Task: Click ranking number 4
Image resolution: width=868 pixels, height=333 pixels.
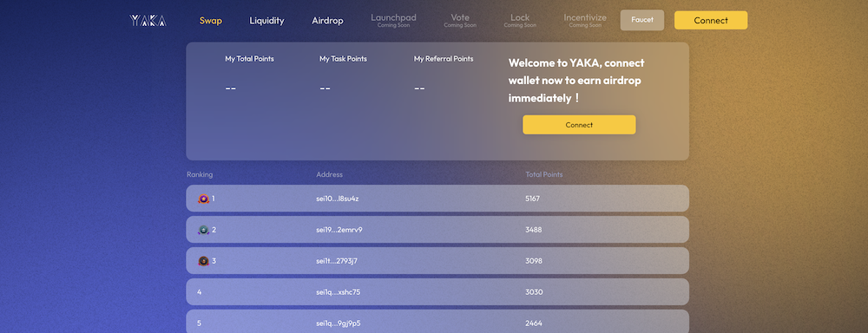Action: [200, 292]
